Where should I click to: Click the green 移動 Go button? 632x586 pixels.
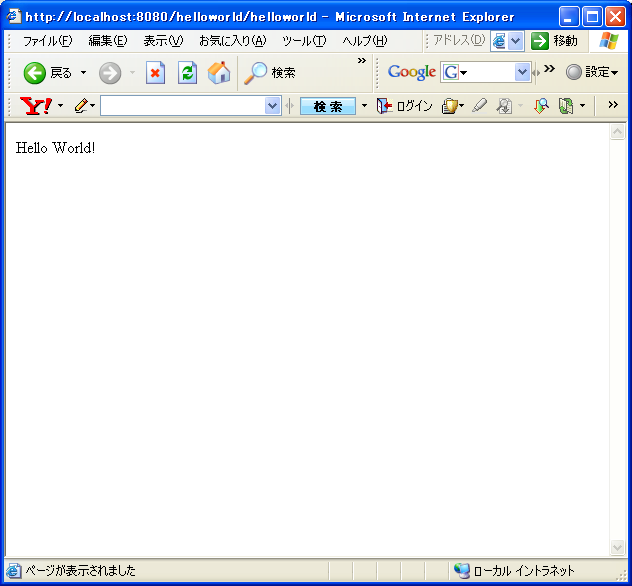click(554, 41)
